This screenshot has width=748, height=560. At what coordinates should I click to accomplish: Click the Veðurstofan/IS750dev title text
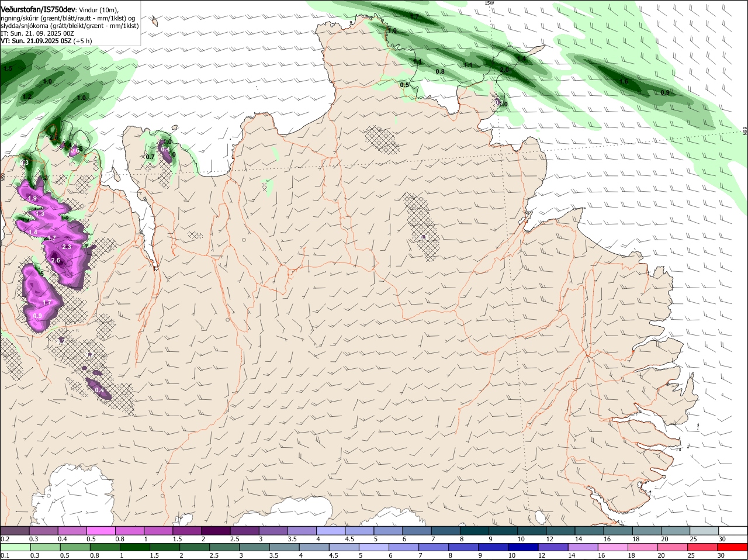coord(38,9)
